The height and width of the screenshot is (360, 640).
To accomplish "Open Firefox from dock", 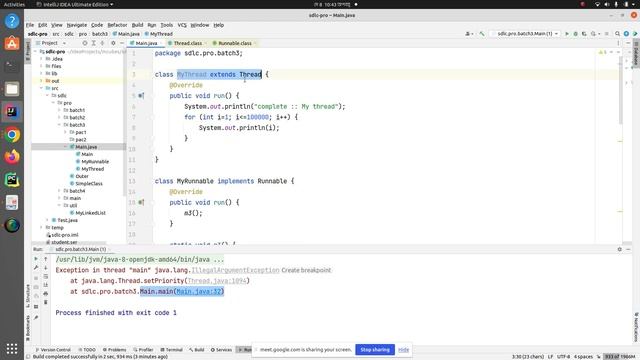I will click(x=12, y=157).
